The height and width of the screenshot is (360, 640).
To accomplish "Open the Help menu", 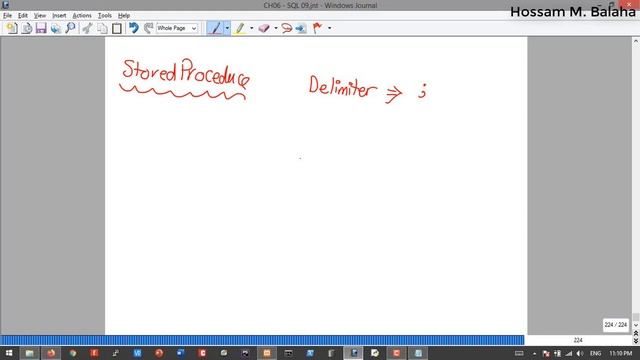I will pyautogui.click(x=124, y=16).
